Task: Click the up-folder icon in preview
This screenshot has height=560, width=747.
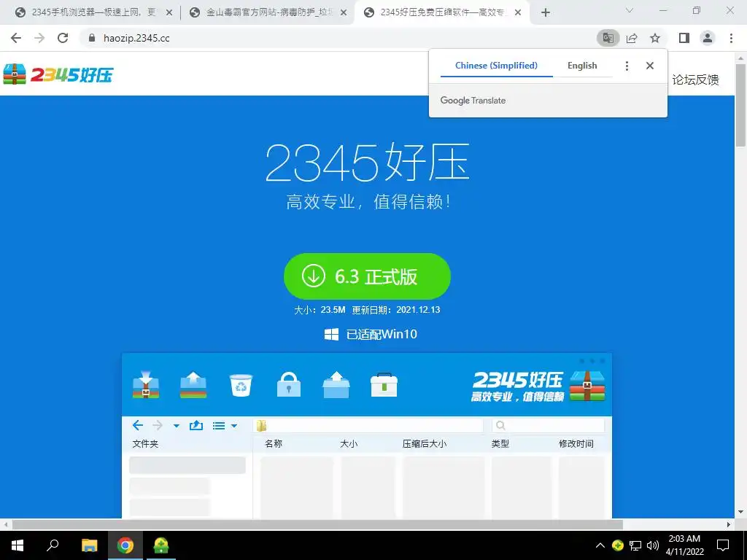Action: [196, 425]
